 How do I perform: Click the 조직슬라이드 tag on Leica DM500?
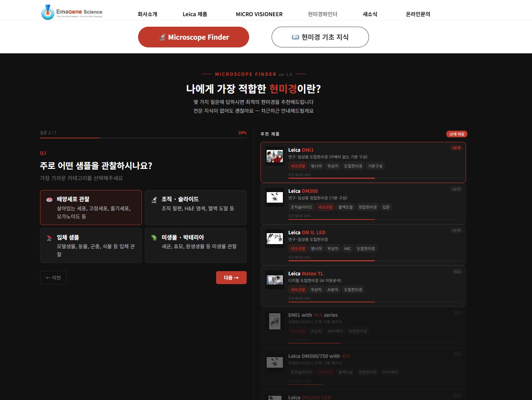301,207
